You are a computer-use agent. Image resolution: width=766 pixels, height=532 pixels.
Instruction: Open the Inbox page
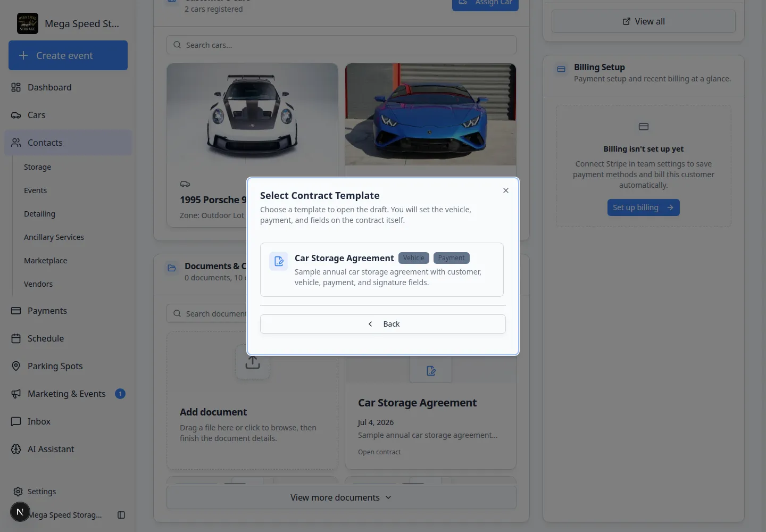[x=68, y=421]
